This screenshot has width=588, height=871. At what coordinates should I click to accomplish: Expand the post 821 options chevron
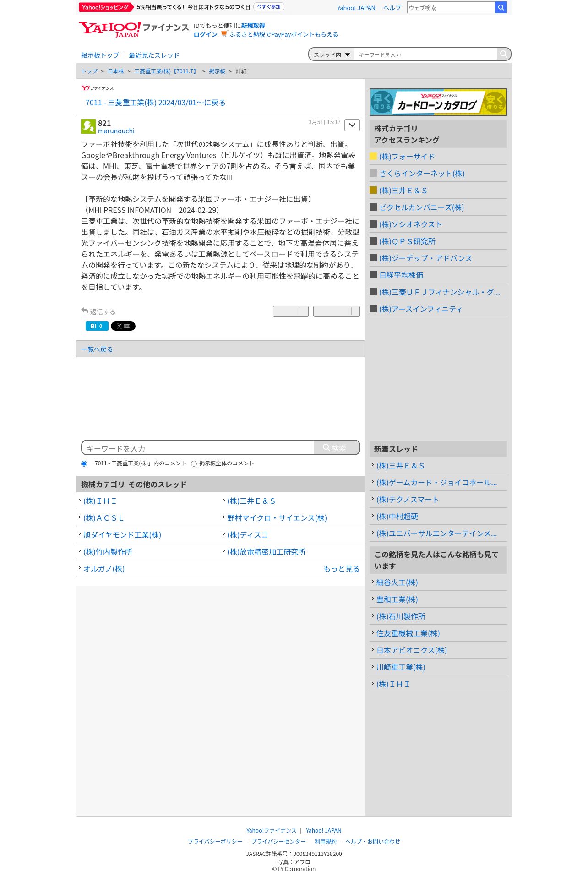click(352, 125)
